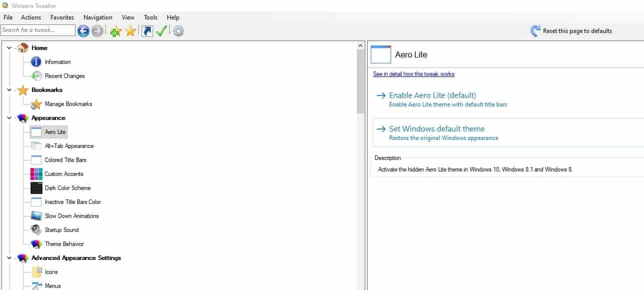Select Theme Behavior label

tap(64, 244)
